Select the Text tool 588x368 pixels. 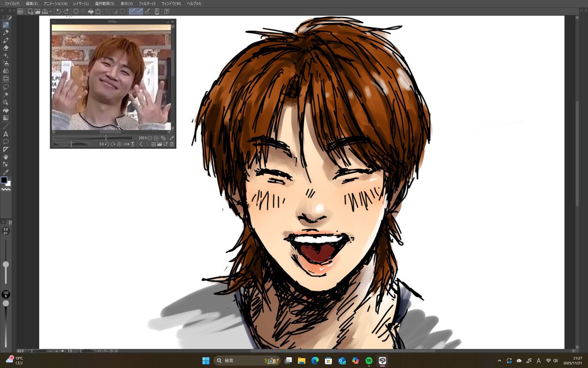pos(6,134)
